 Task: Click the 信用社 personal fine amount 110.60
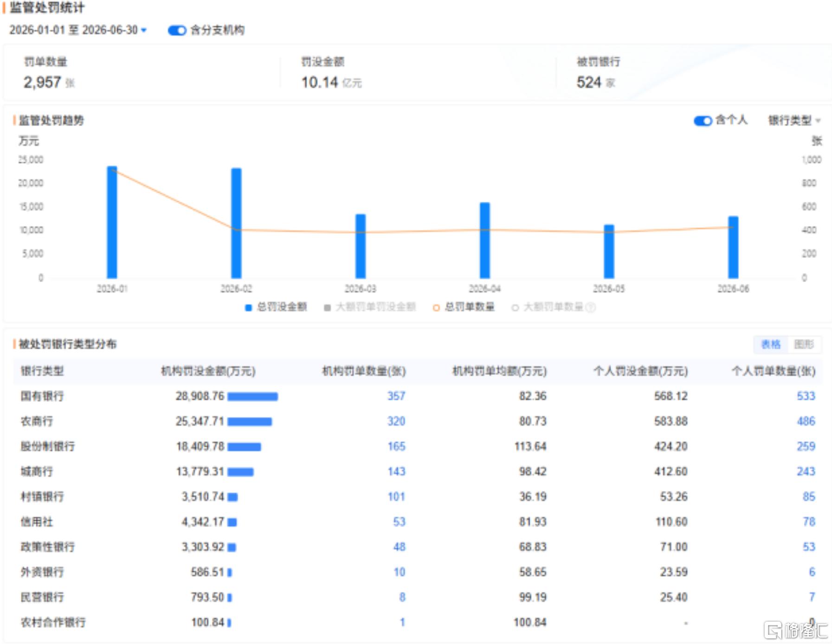[671, 522]
